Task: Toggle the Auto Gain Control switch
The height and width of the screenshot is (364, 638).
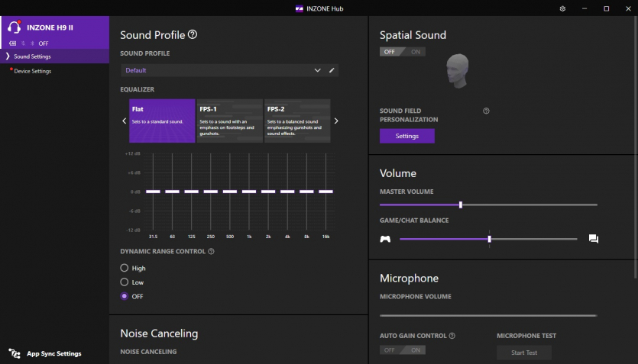Action: coord(403,350)
